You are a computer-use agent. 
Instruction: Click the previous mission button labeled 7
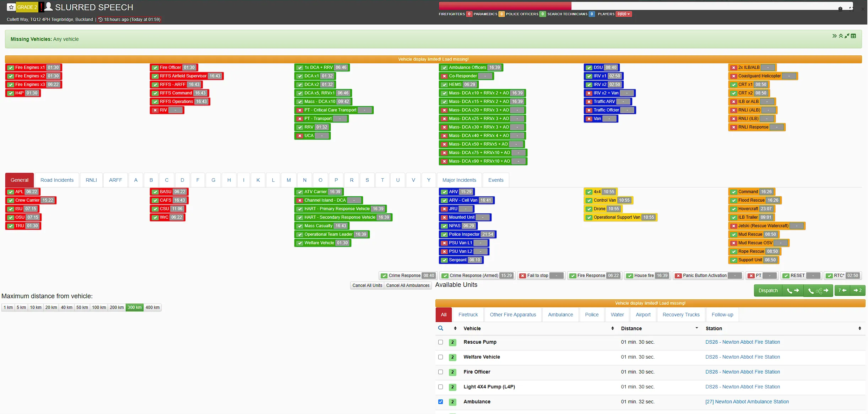coord(842,290)
